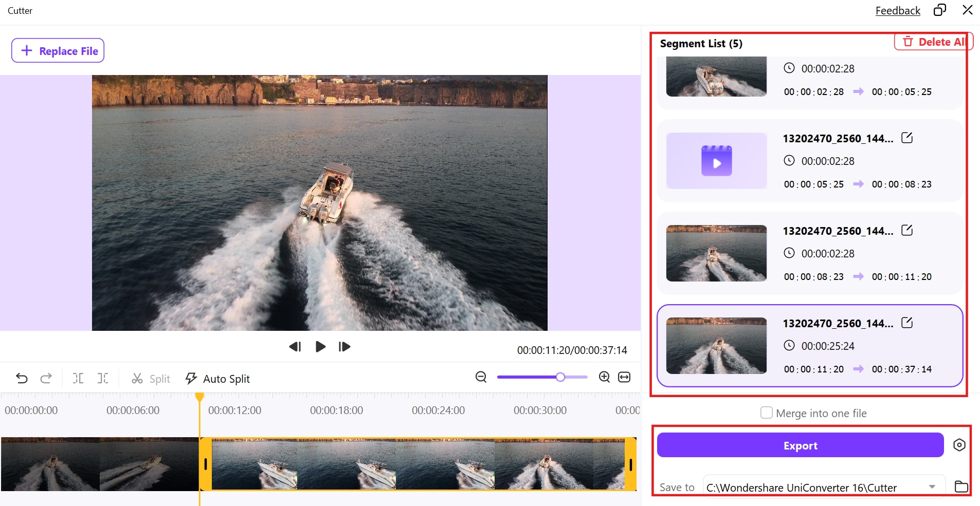Select the thumbnail for 00:00:08:23 segment

pyautogui.click(x=716, y=253)
